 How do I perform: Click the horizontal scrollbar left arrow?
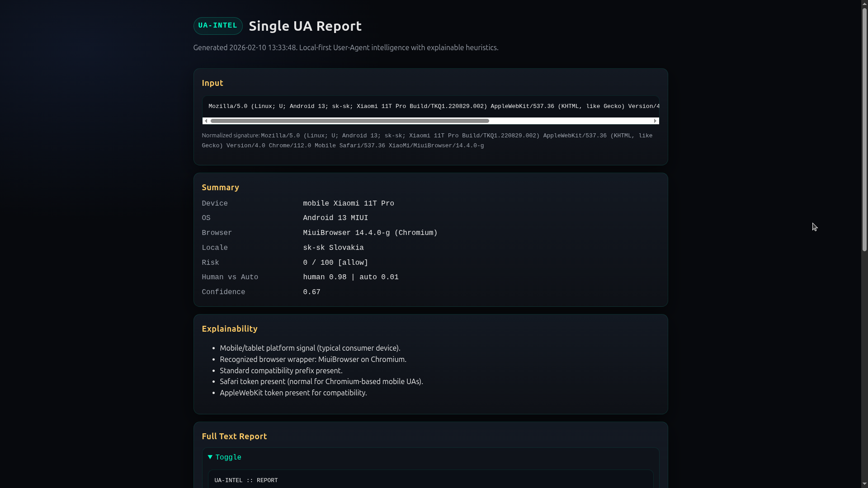coord(206,121)
